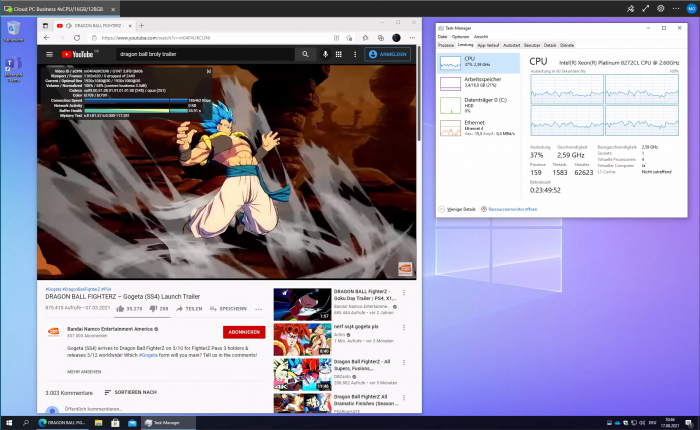Open Edge collections icon
Viewport: 700px width, 430px height.
pos(380,38)
